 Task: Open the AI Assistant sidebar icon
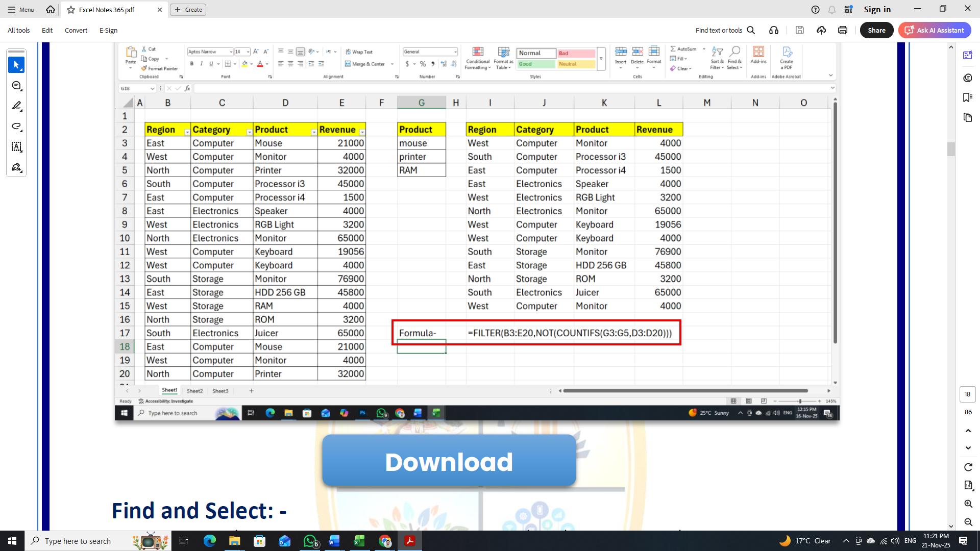pos(968,55)
